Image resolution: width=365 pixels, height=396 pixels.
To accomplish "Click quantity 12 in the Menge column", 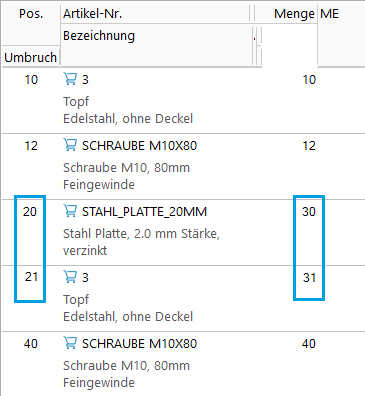I will 309,146.
